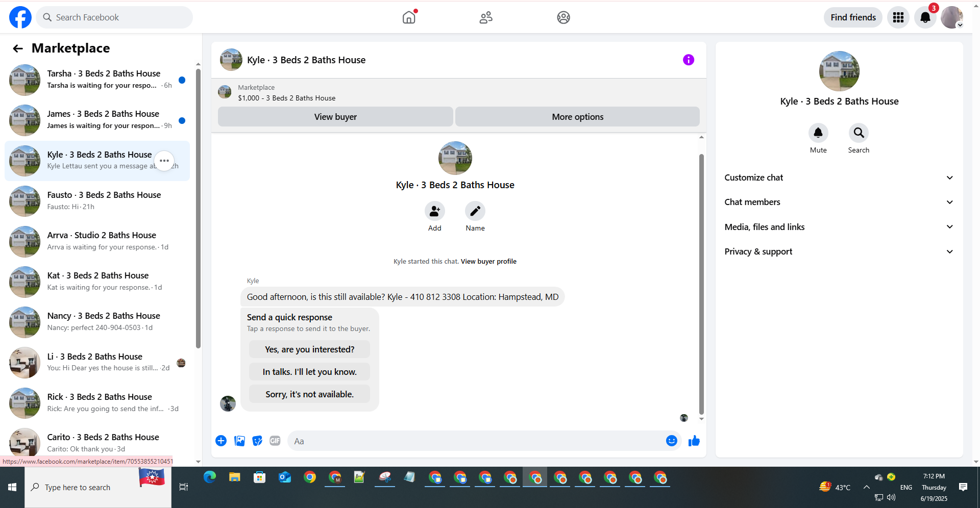Click the More options button
This screenshot has height=508, width=980.
point(577,117)
